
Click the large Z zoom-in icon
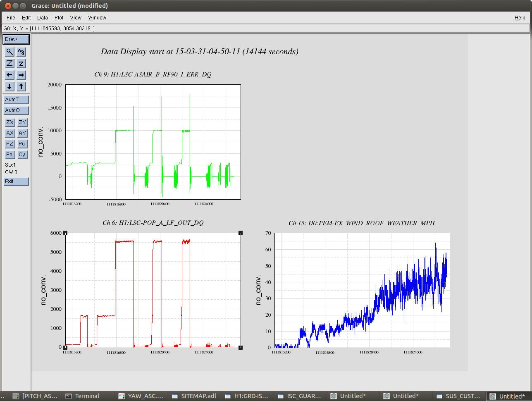[x=10, y=63]
